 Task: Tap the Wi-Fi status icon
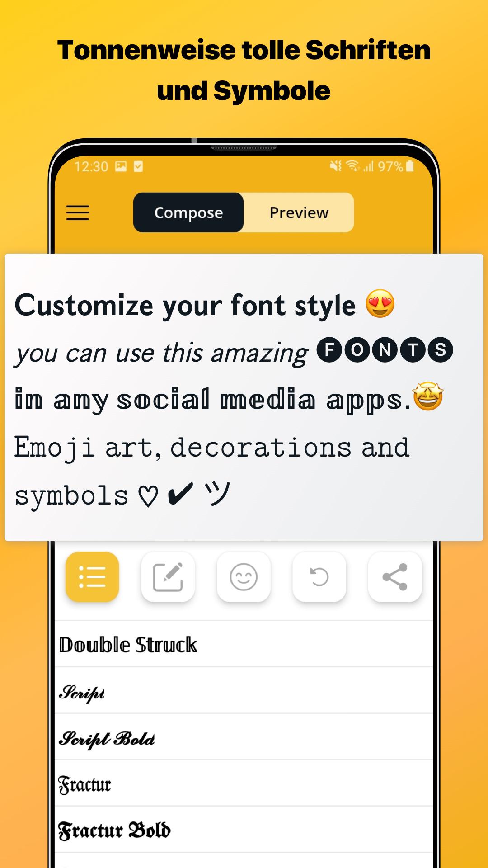(x=353, y=166)
